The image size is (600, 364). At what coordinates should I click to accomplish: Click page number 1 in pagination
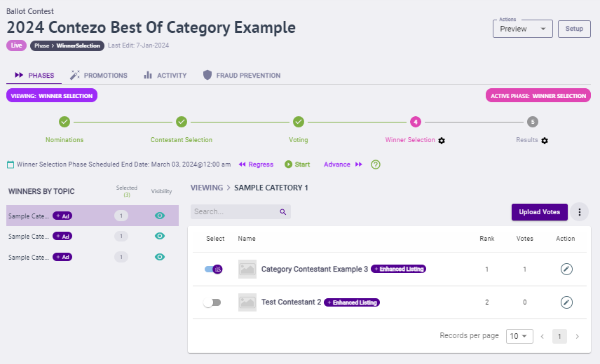559,337
